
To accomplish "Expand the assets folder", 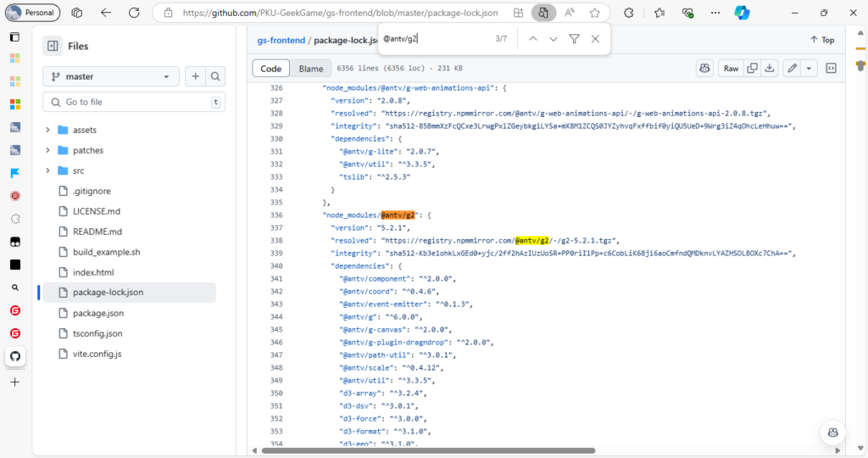I will [x=47, y=130].
